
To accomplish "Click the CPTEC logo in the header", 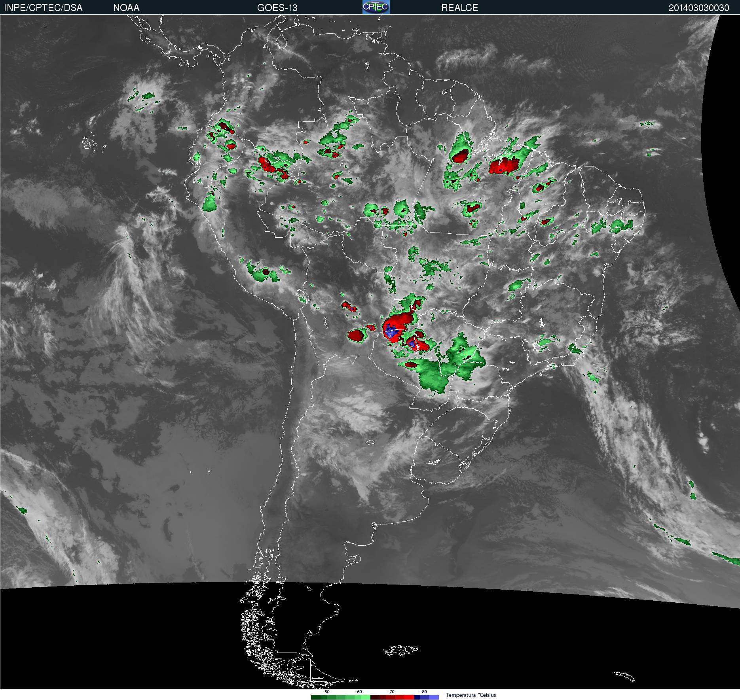I will pos(376,7).
